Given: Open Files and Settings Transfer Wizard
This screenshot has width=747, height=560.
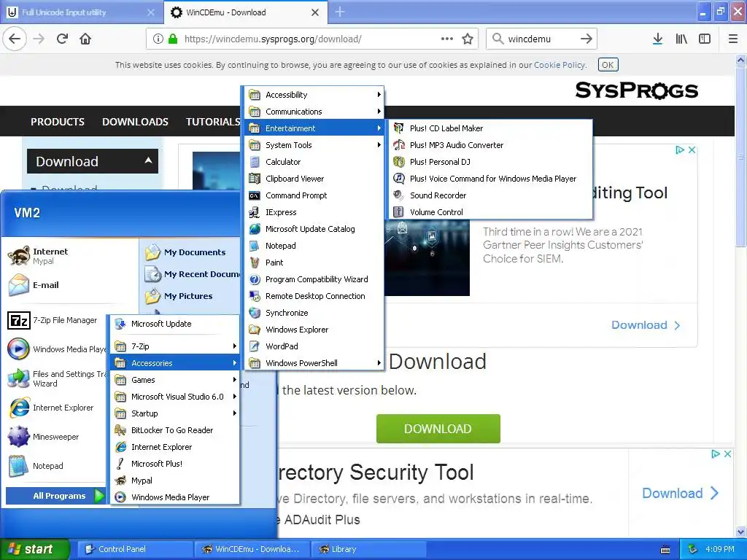Looking at the screenshot, I should coord(55,378).
